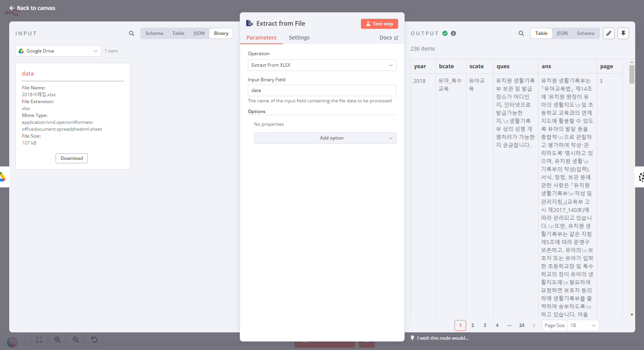Select the Parameters tab
This screenshot has width=644, height=350.
[261, 38]
